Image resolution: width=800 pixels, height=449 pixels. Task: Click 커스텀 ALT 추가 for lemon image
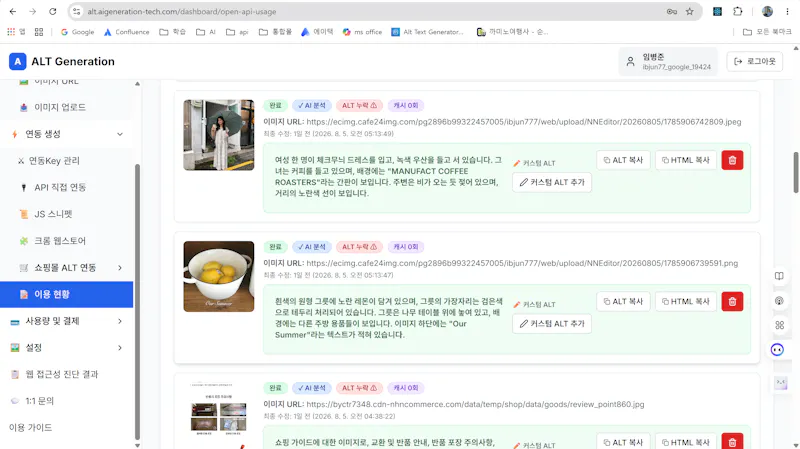(x=552, y=323)
